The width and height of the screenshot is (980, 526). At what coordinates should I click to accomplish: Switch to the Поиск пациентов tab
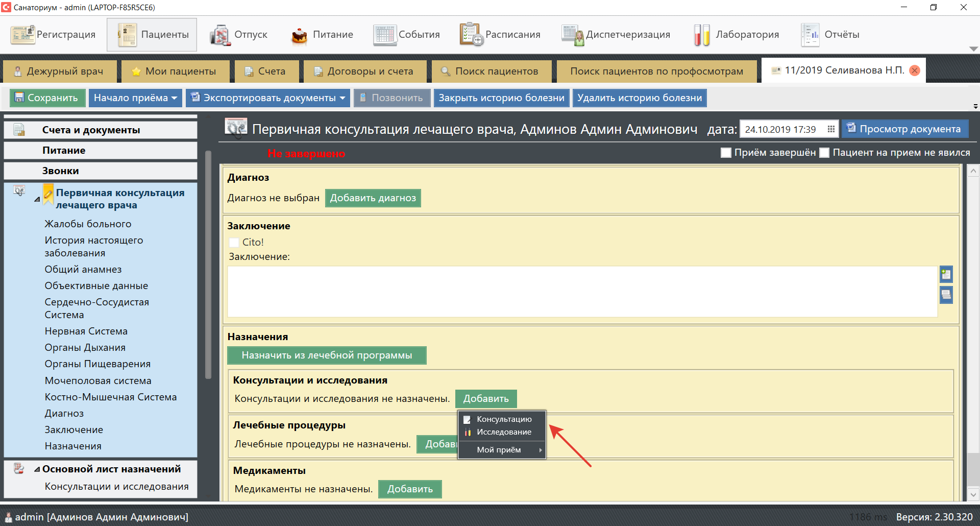point(491,71)
